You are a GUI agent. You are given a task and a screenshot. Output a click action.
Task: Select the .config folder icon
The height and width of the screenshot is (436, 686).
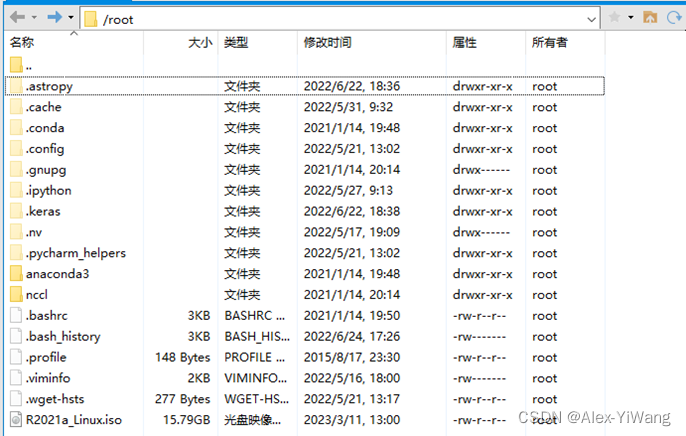click(x=16, y=149)
